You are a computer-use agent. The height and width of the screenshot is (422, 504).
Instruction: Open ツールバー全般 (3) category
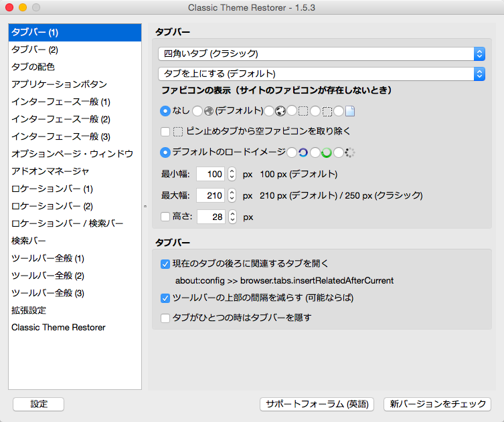75,293
